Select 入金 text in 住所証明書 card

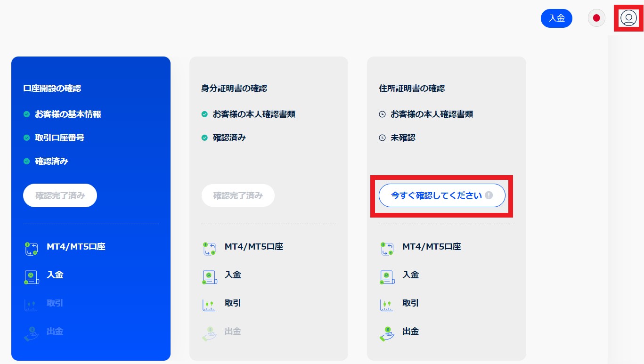(410, 275)
